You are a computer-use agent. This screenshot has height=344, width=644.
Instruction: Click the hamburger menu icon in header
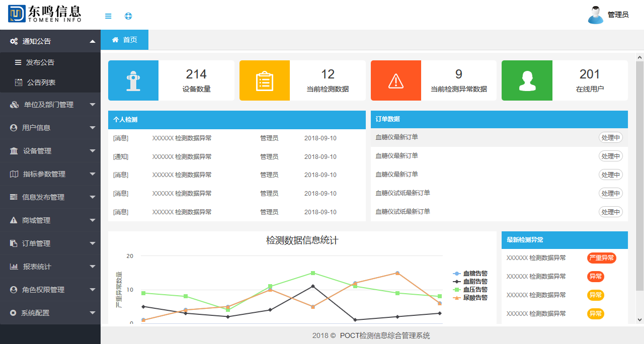[108, 16]
